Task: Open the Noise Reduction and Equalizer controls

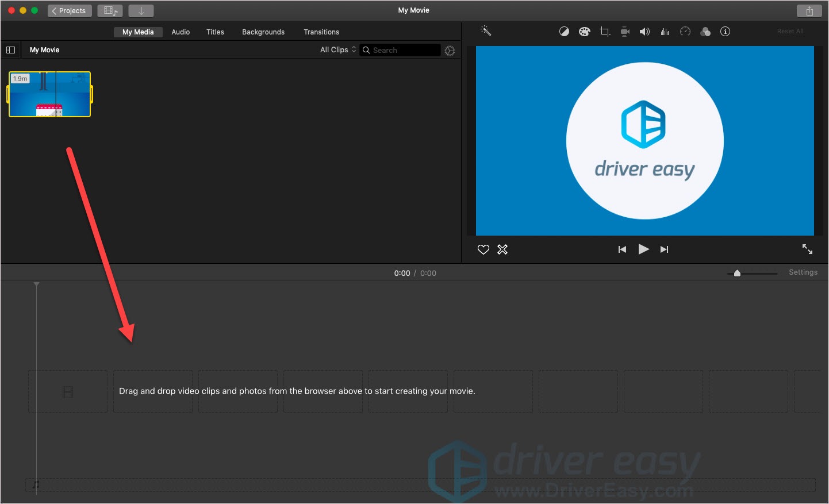Action: point(665,32)
